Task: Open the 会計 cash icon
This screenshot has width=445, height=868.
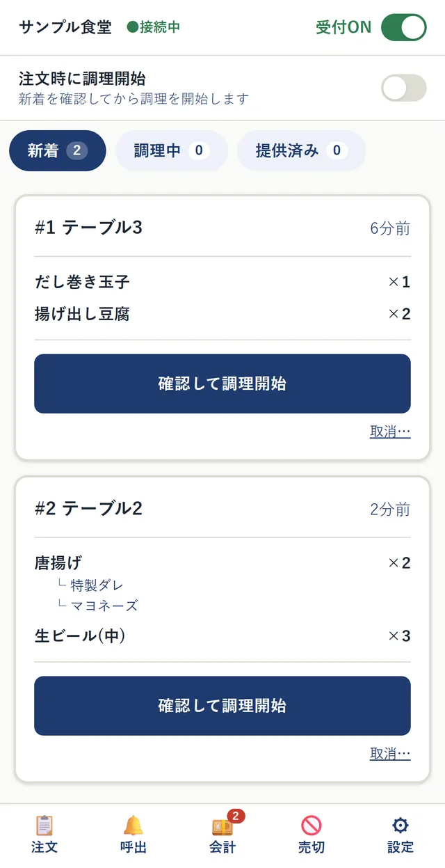Action: tap(222, 826)
